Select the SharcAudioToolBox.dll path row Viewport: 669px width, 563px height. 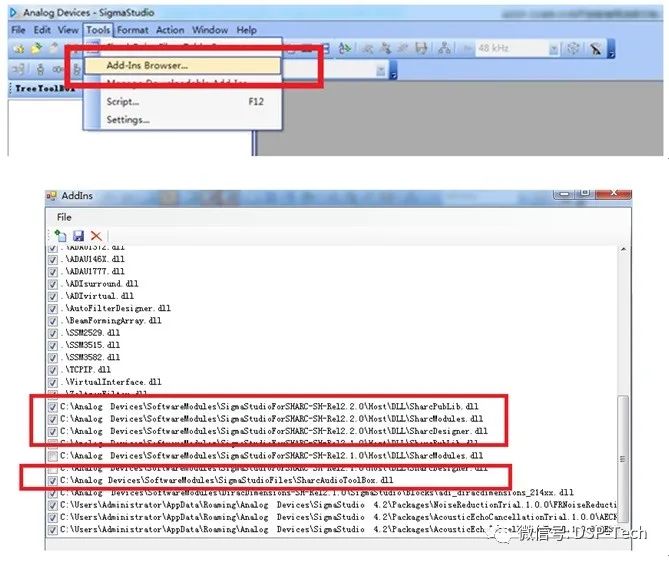click(x=227, y=481)
